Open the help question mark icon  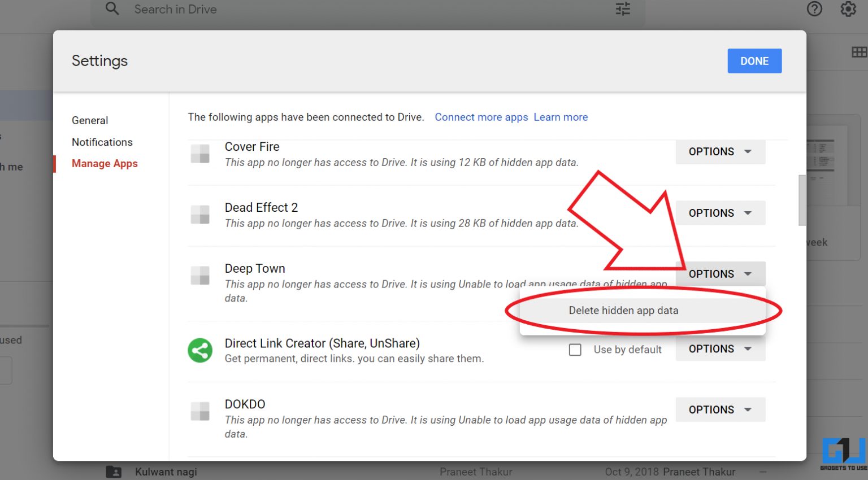pyautogui.click(x=814, y=9)
